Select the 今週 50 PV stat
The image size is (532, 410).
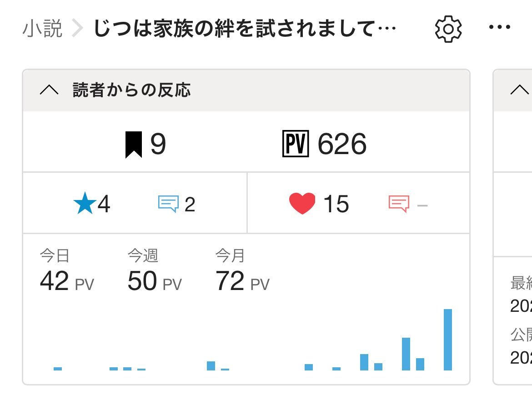click(155, 270)
